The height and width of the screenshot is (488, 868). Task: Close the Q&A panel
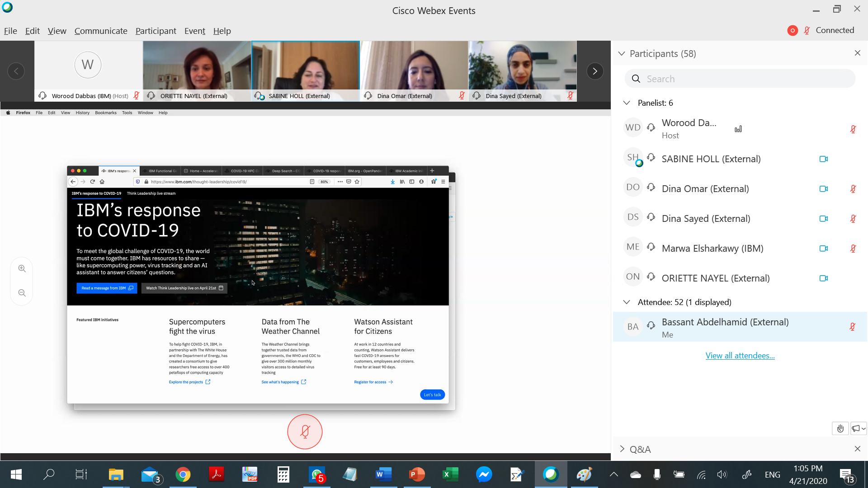[x=858, y=449]
